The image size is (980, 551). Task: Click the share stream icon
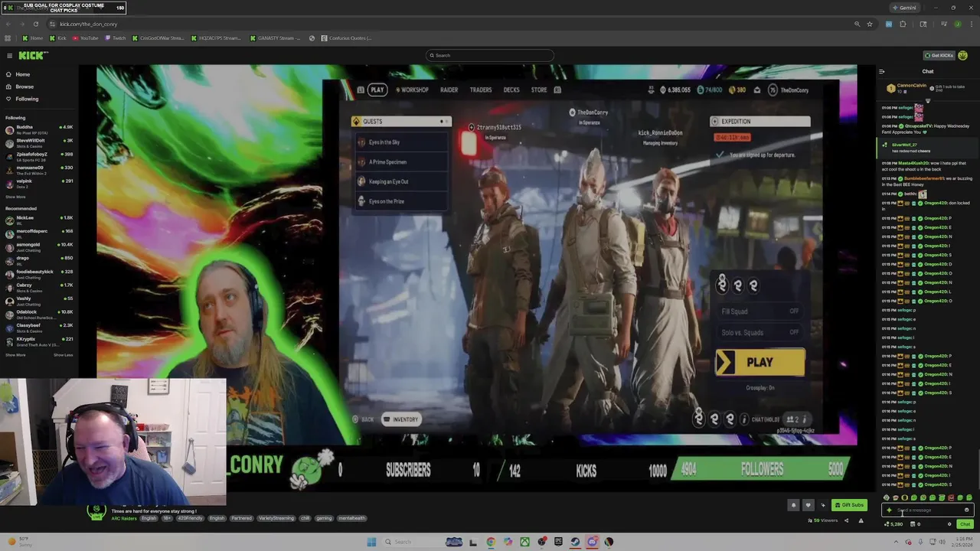tap(846, 520)
